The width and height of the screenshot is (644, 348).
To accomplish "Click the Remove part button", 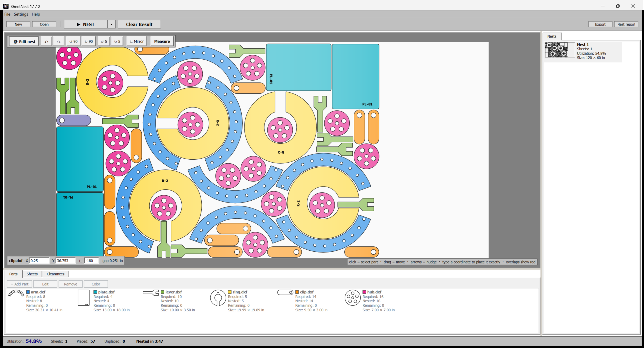I will [71, 284].
